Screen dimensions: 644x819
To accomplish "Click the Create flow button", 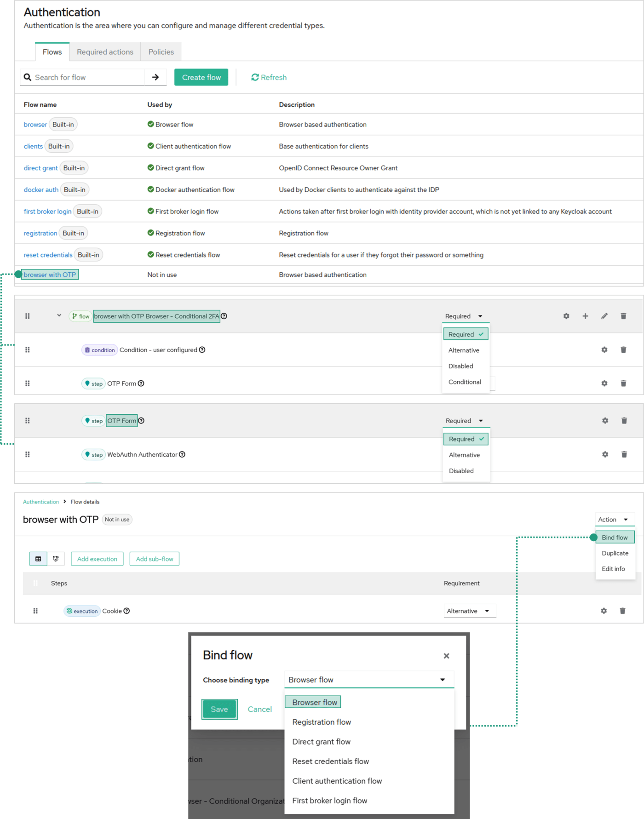I will pos(201,77).
